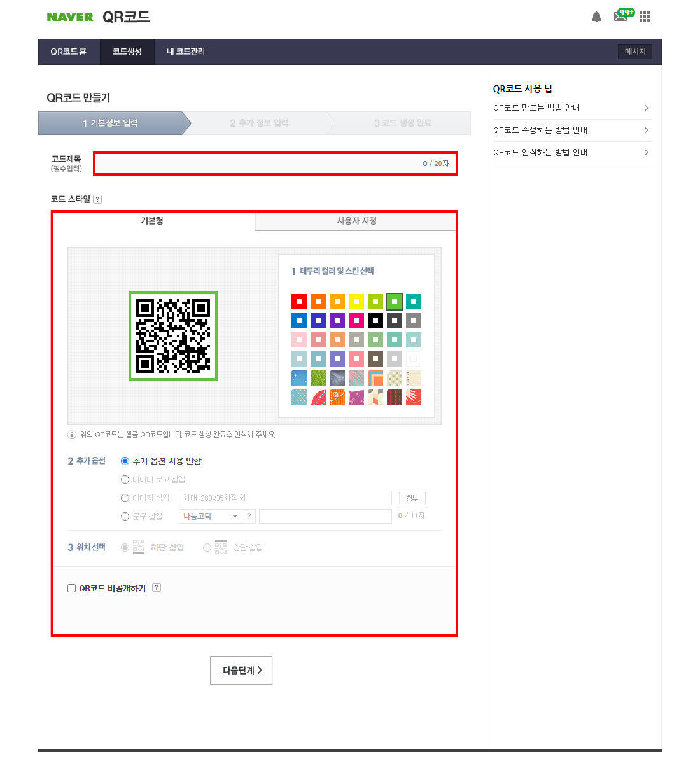Select the red scalloped polka dot skin
Image resolution: width=700 pixels, height=763 pixels.
coord(318,397)
